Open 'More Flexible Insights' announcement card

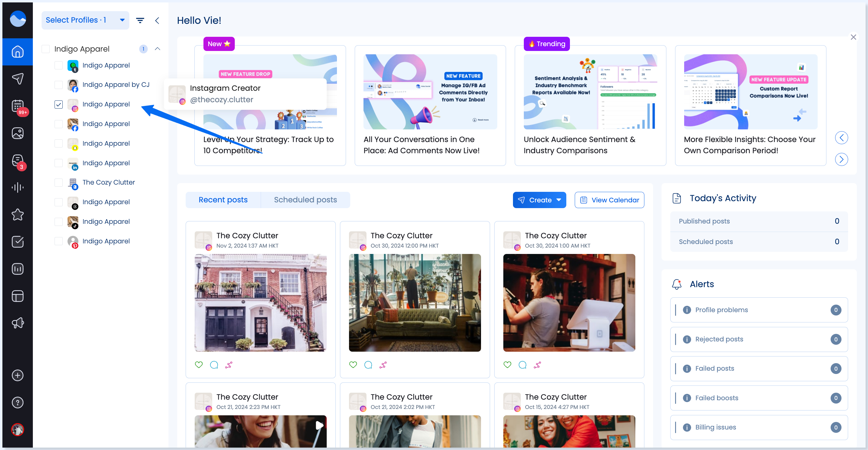coord(750,106)
